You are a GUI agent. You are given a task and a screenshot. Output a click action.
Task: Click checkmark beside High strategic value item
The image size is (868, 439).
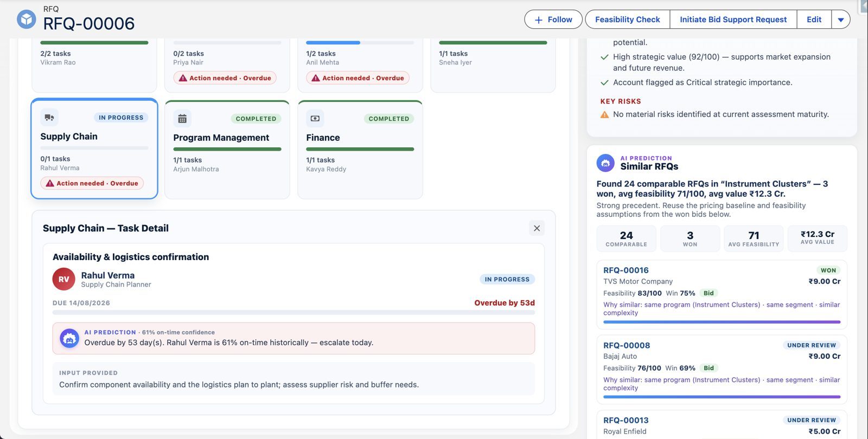coord(604,57)
